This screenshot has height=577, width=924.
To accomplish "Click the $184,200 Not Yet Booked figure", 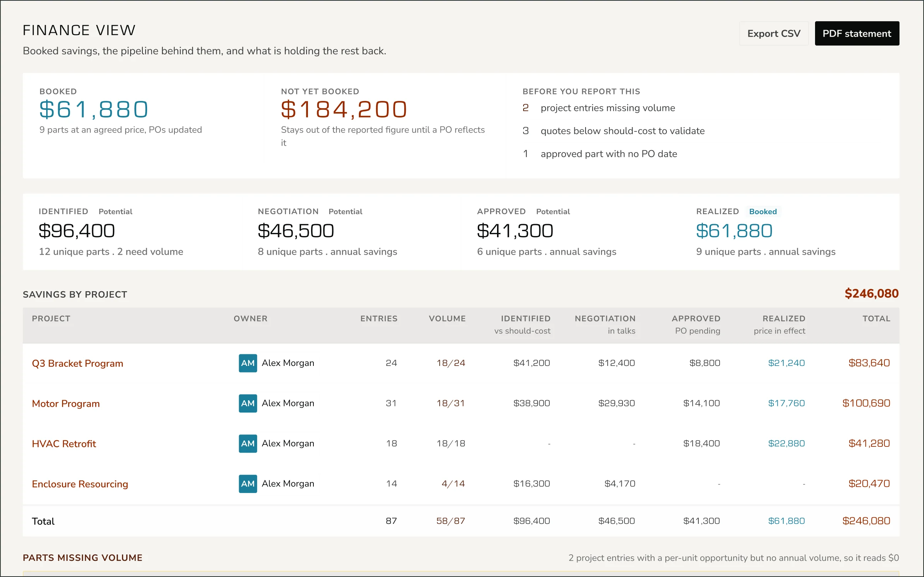I will tap(344, 109).
